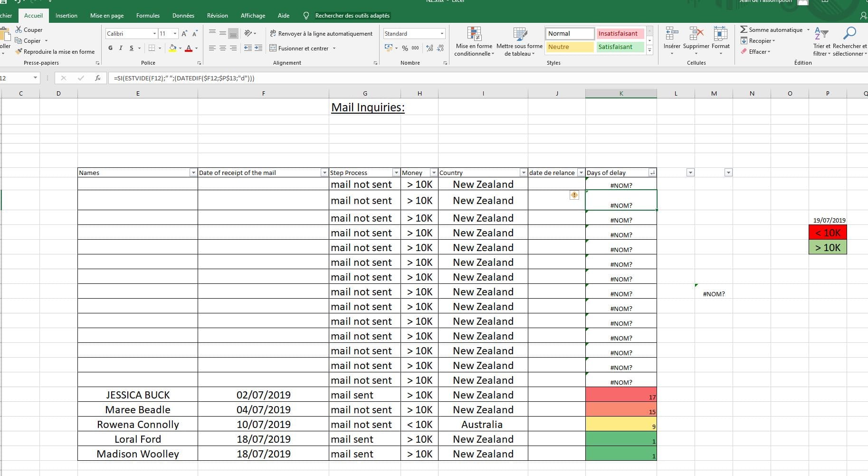Click the Somme automatique sigma icon
868x476 pixels.
pyautogui.click(x=744, y=29)
